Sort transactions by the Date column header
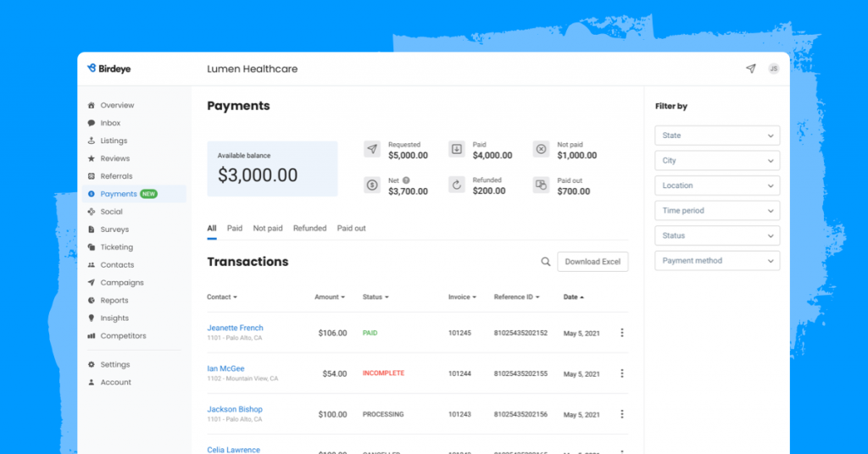 click(573, 297)
